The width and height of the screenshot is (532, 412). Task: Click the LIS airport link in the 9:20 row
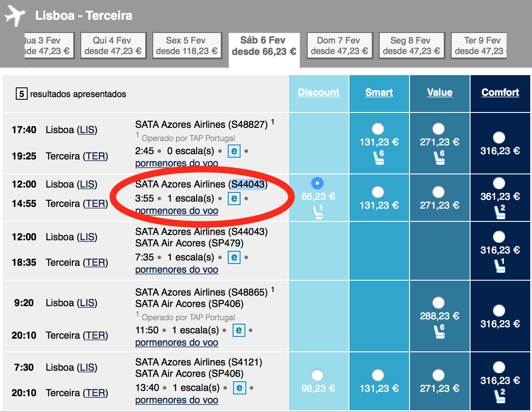click(87, 303)
